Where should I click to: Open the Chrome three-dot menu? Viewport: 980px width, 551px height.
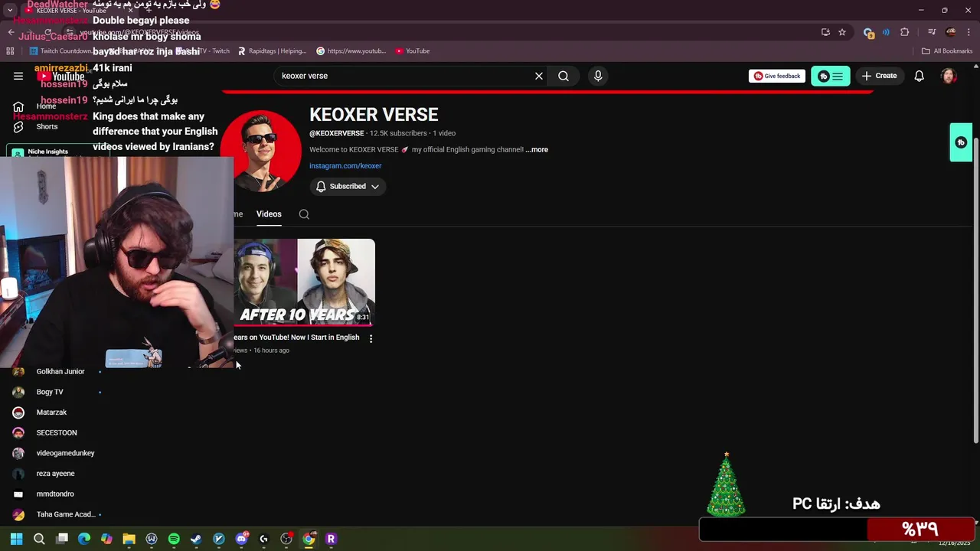point(969,32)
